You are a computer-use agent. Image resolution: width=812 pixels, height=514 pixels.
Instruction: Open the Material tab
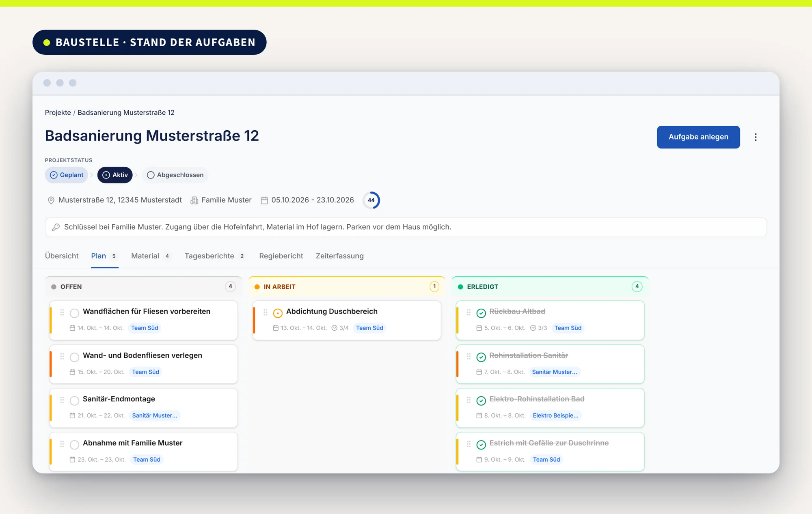coord(150,256)
